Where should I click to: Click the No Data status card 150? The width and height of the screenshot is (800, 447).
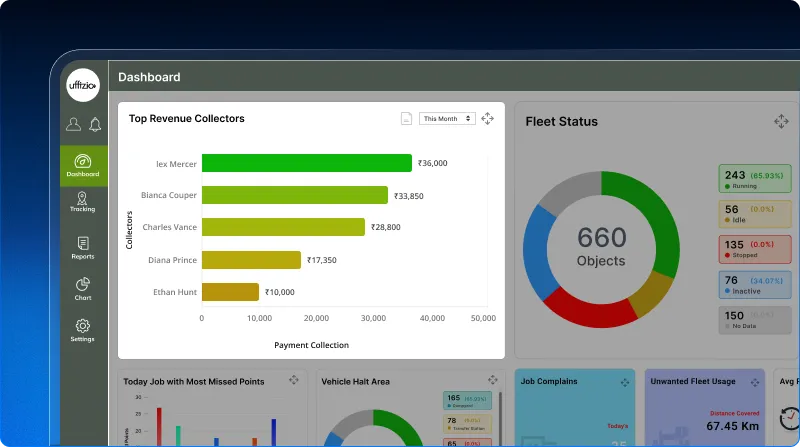click(755, 320)
